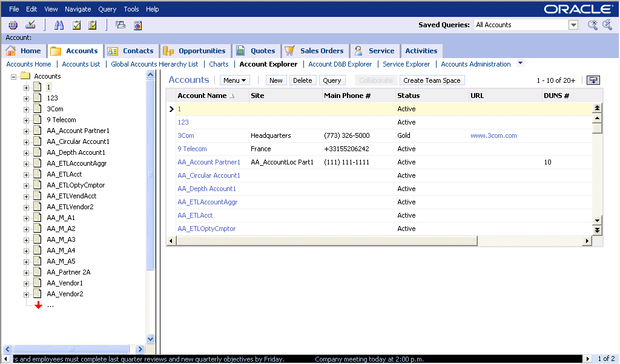The width and height of the screenshot is (620, 364).
Task: Click the Contacts tab card icon
Action: 113,51
